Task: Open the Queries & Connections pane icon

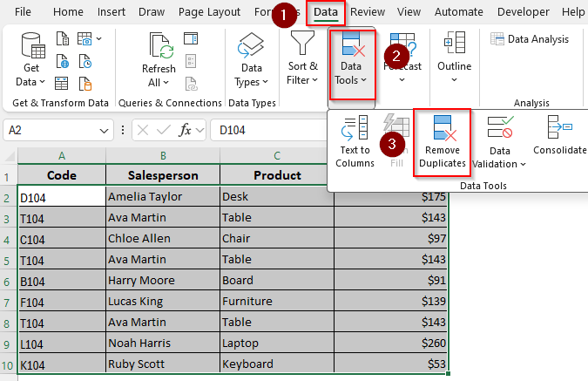Action: (191, 38)
